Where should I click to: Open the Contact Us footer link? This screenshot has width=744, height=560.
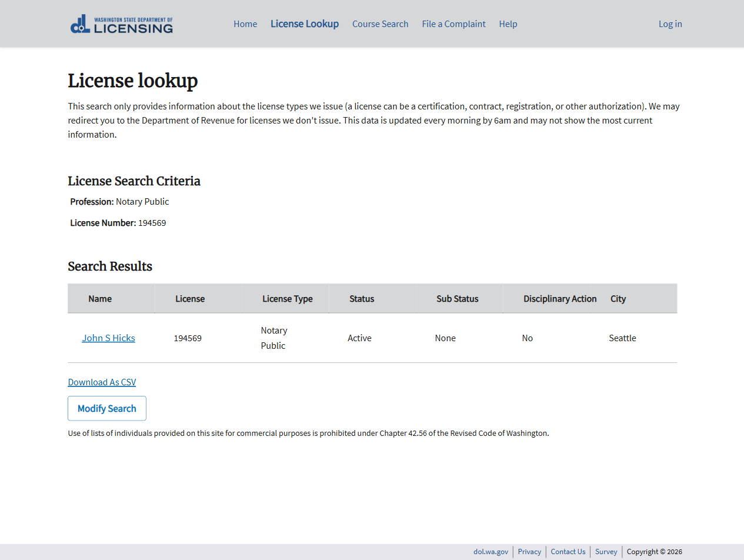click(x=568, y=552)
